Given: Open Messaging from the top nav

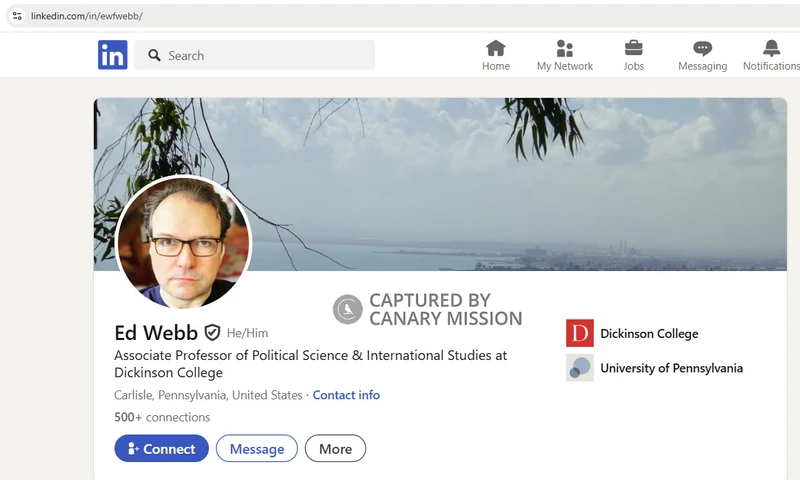Looking at the screenshot, I should click(x=703, y=56).
